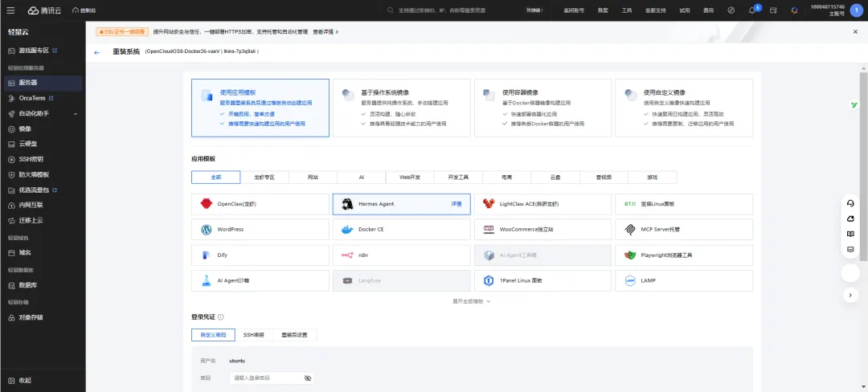Go to 控制台 console home
868x392 pixels.
pyautogui.click(x=84, y=10)
